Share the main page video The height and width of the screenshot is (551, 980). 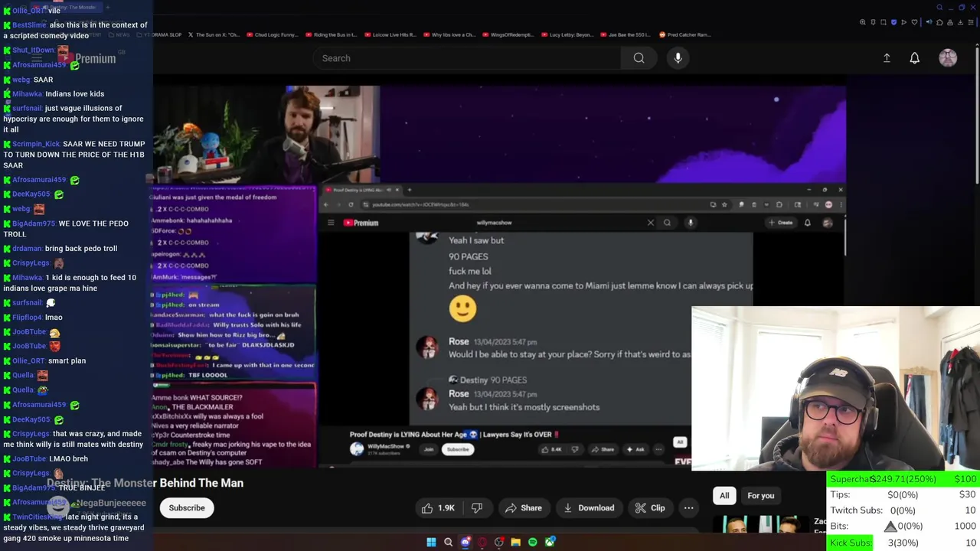523,508
